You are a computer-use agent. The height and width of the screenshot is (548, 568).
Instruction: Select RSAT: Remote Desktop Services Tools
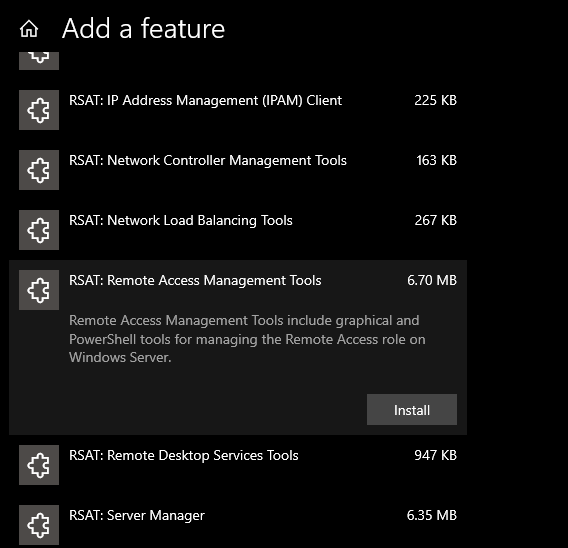coord(238,465)
